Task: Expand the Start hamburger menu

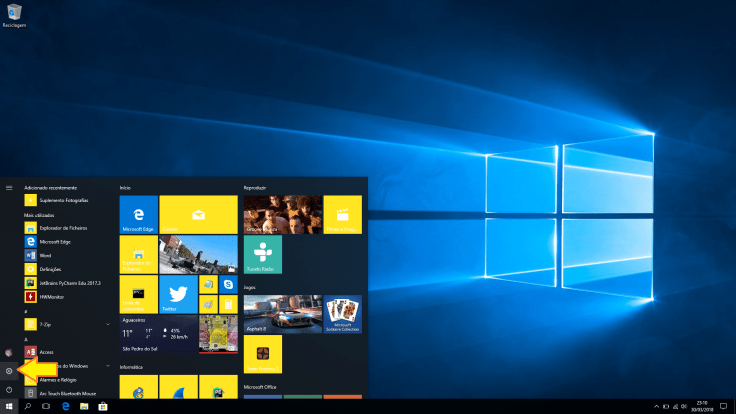Action: click(9, 187)
